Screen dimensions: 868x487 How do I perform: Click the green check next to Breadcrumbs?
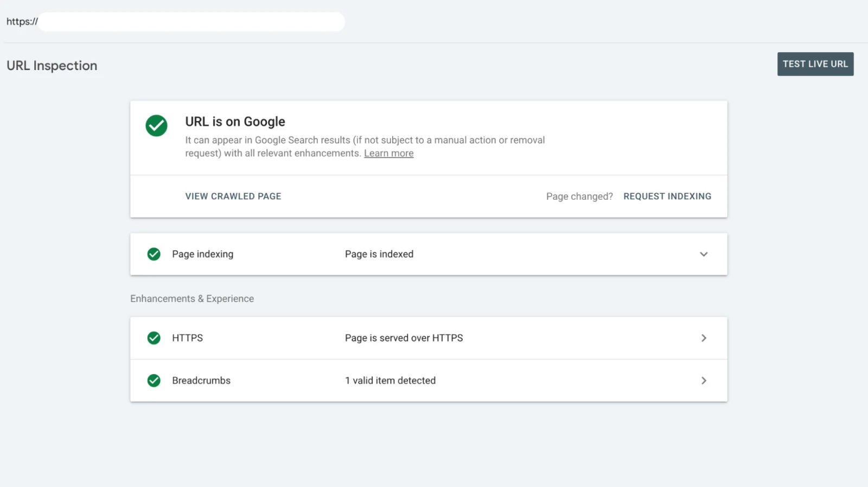[154, 381]
